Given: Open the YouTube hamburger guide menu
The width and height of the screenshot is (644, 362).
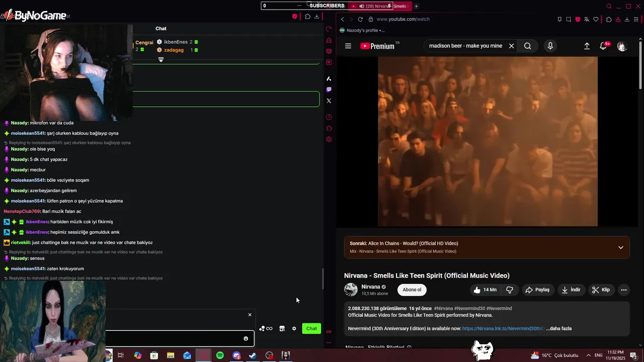Looking at the screenshot, I should pyautogui.click(x=348, y=46).
